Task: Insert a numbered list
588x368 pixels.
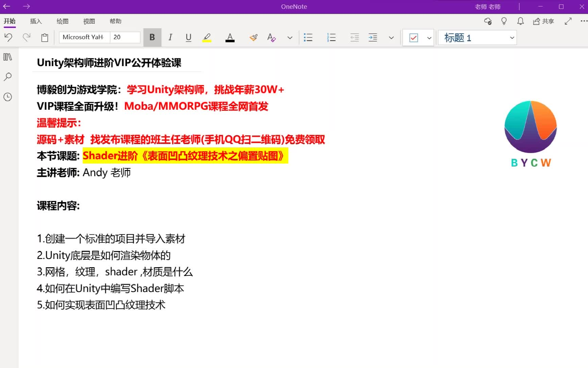Action: pos(331,37)
